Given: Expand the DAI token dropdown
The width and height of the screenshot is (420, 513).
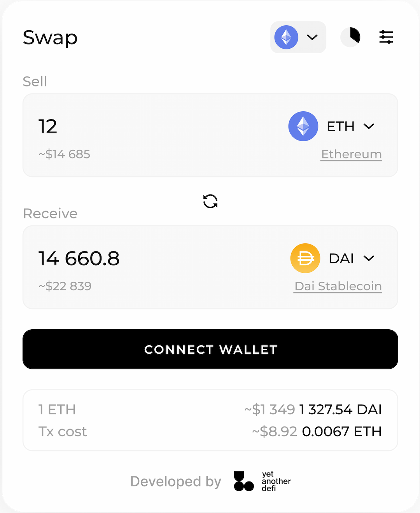Looking at the screenshot, I should click(x=369, y=258).
